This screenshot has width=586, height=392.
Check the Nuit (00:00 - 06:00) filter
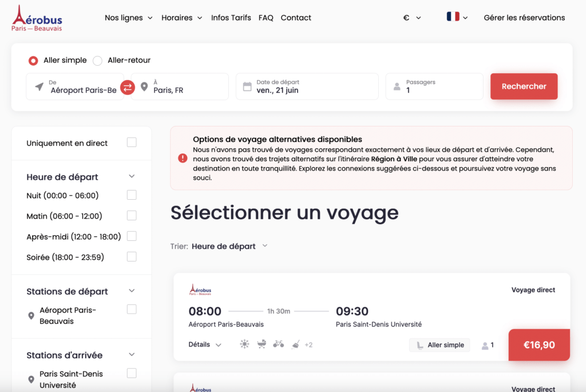(x=132, y=195)
